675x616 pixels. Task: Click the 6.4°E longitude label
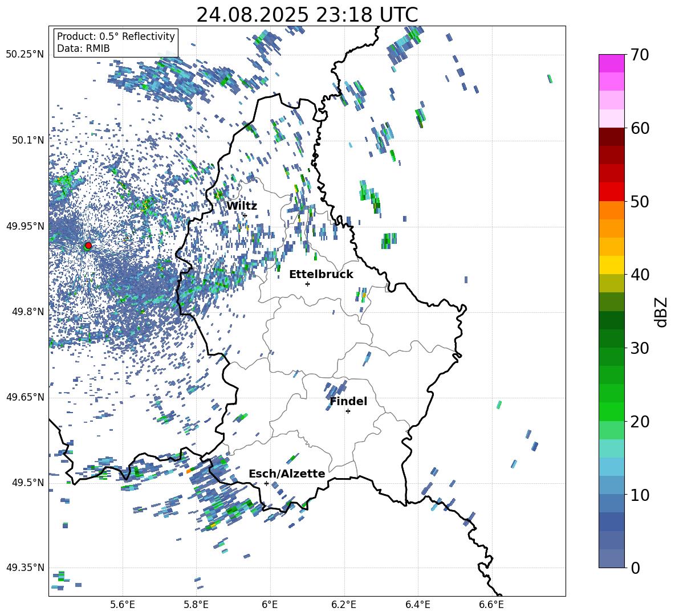[417, 605]
